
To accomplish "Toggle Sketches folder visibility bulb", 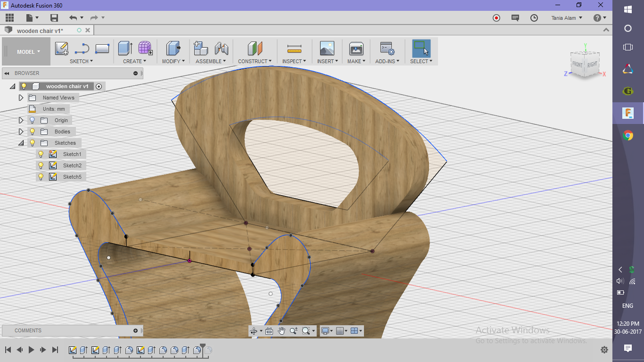I will click(x=32, y=143).
